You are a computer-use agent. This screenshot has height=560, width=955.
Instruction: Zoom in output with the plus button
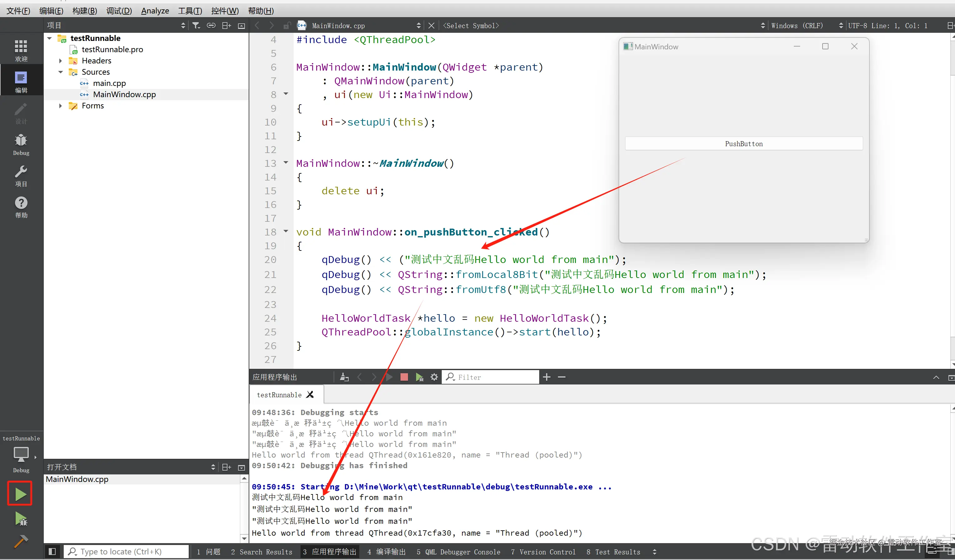(x=546, y=377)
